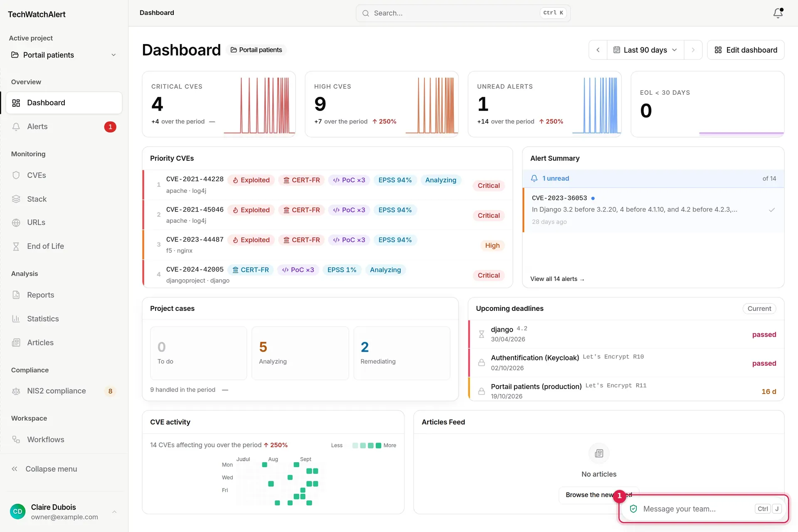Click the collapse menu double-chevron icon
The height and width of the screenshot is (532, 798).
click(x=15, y=469)
